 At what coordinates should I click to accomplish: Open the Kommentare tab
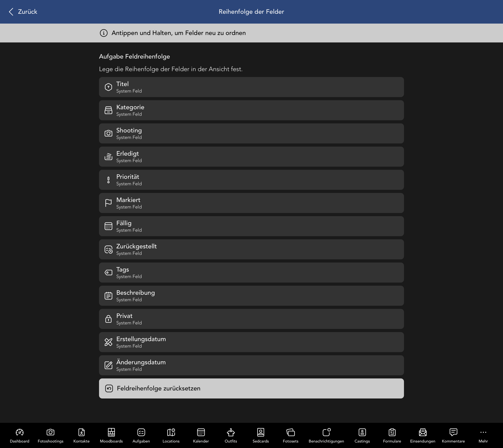(453, 435)
